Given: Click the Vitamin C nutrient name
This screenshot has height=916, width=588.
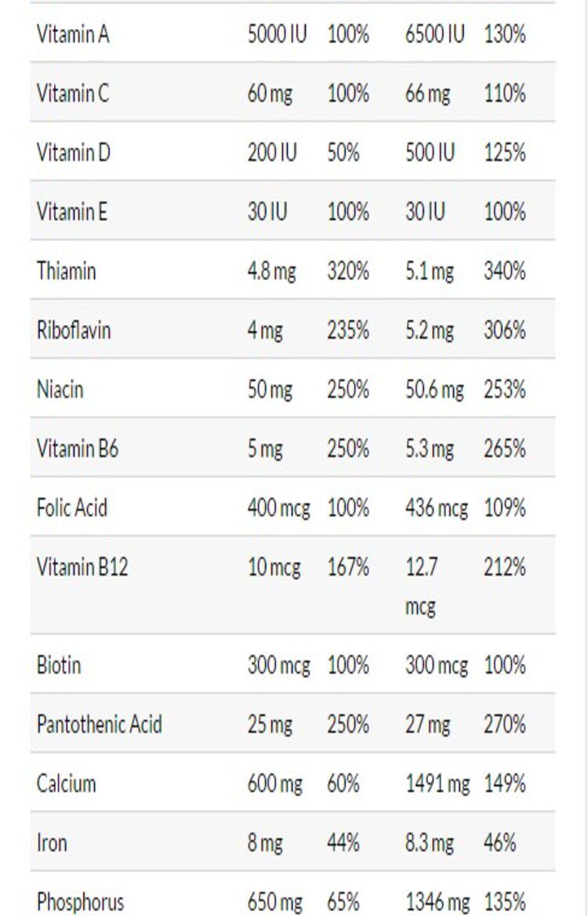Looking at the screenshot, I should click(x=73, y=94).
